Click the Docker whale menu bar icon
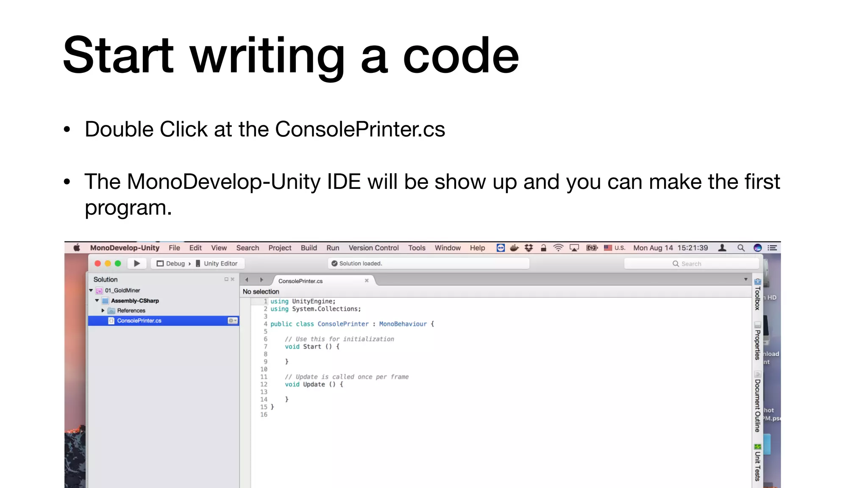The image size is (868, 488). (x=515, y=248)
